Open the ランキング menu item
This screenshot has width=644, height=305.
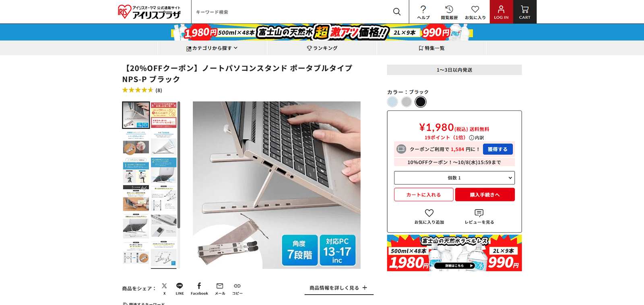pos(322,48)
